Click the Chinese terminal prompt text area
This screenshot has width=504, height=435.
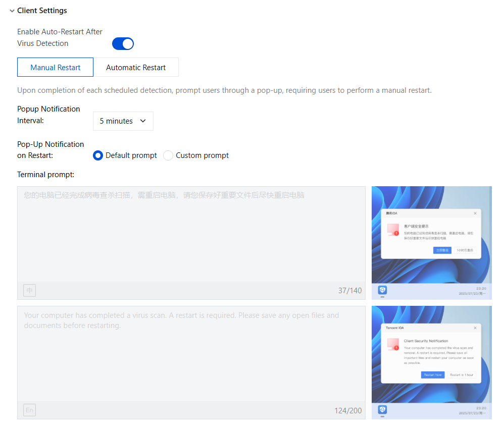click(191, 234)
